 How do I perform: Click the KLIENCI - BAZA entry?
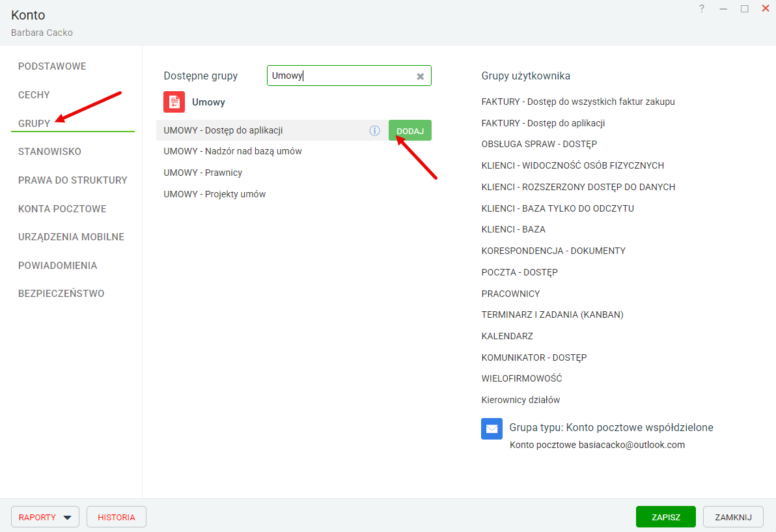click(x=513, y=230)
